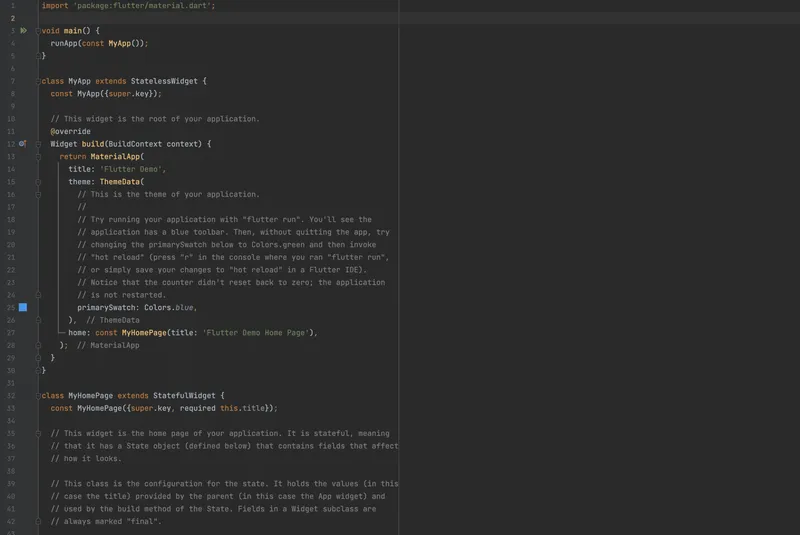Fold the ThemeData block
The height and width of the screenshot is (535, 800).
(x=38, y=182)
